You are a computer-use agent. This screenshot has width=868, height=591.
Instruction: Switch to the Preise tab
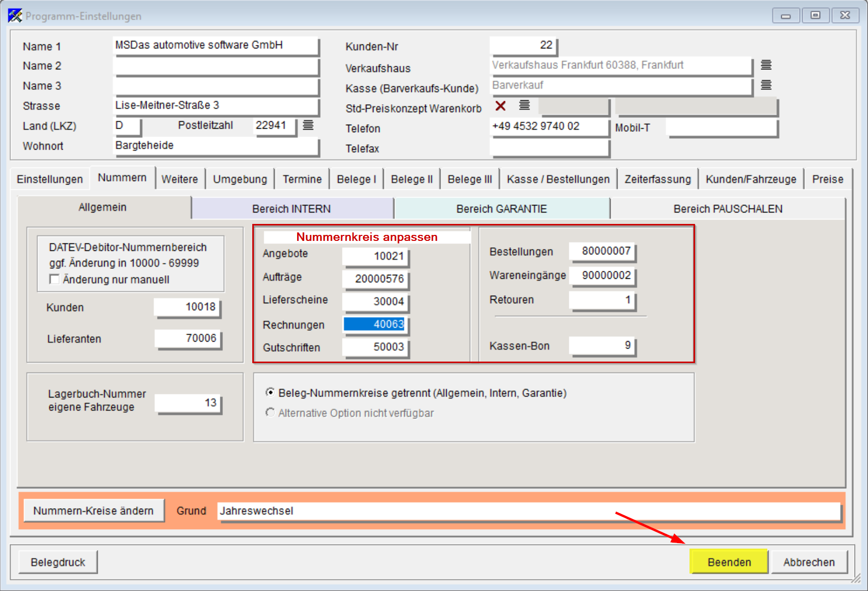[x=828, y=180]
